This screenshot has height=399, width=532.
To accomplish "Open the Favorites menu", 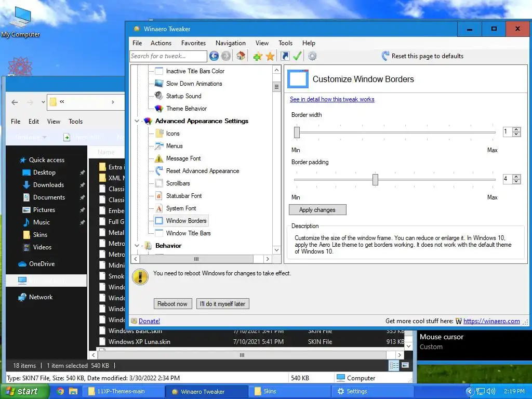I will click(x=193, y=43).
